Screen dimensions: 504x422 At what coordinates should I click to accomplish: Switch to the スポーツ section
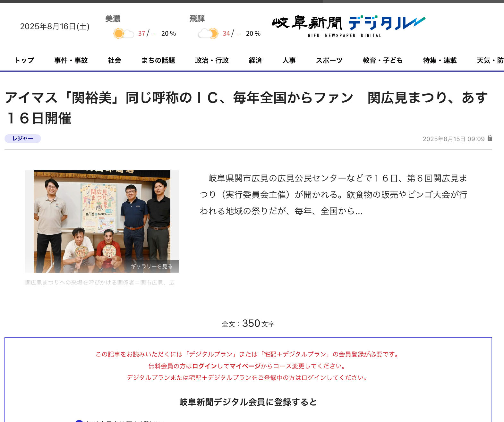click(x=329, y=60)
